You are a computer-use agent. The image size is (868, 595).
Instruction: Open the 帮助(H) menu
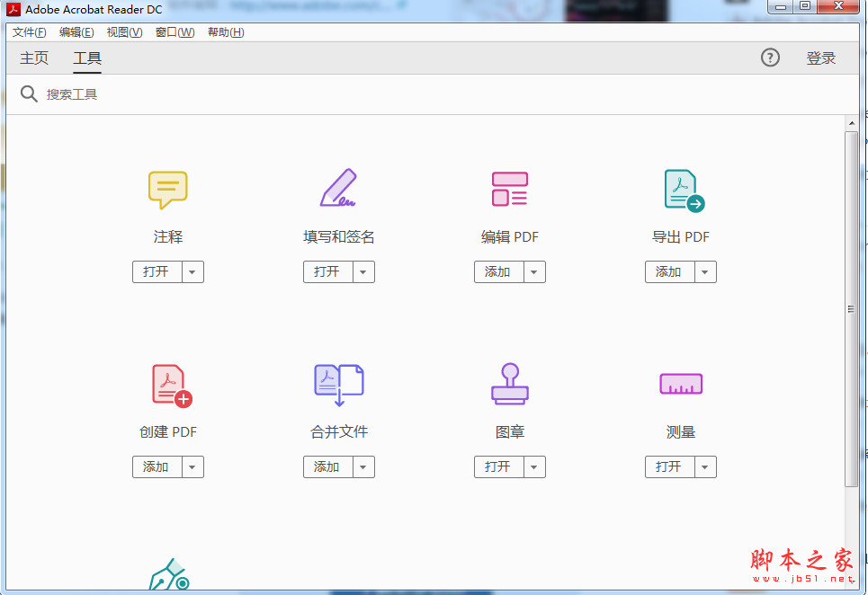click(226, 32)
